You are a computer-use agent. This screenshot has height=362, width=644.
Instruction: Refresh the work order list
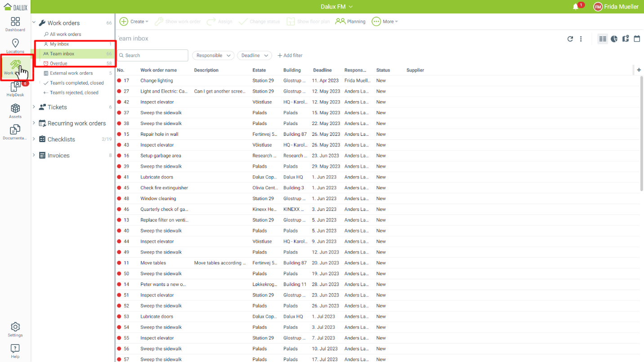click(570, 39)
